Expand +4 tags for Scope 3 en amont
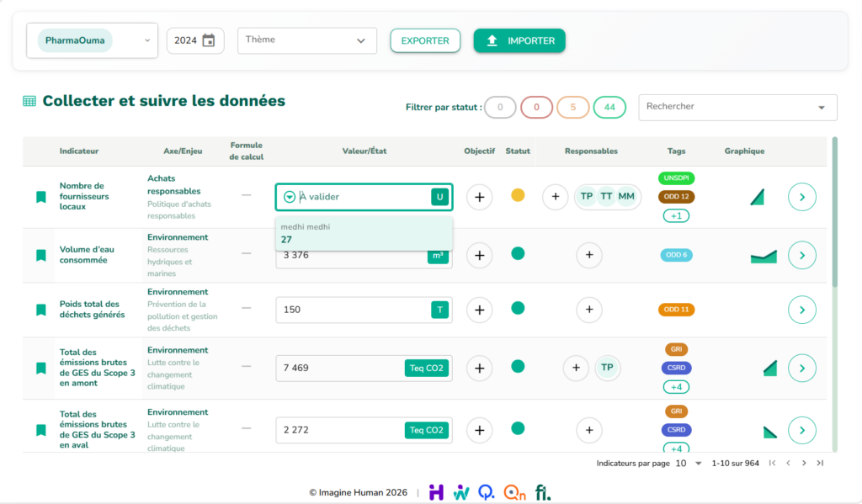 pyautogui.click(x=676, y=387)
